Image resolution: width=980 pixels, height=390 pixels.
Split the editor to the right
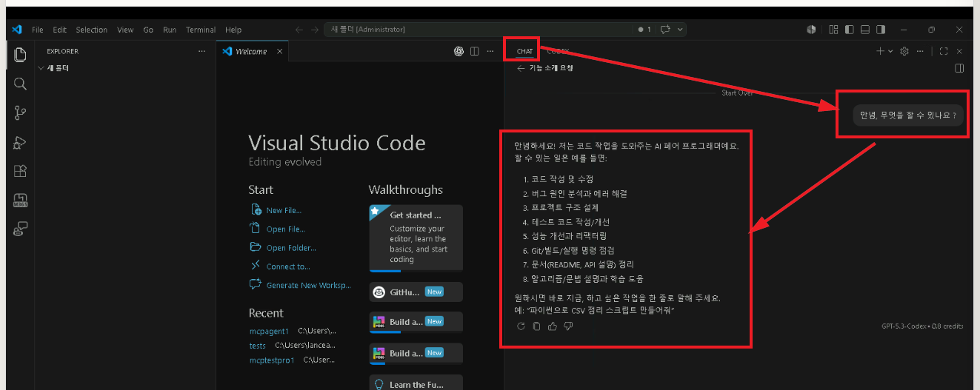474,51
